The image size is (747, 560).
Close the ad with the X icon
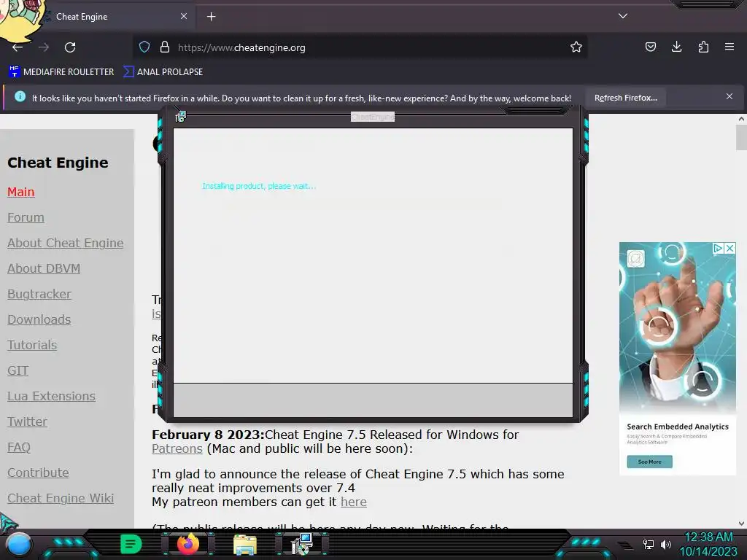(729, 248)
